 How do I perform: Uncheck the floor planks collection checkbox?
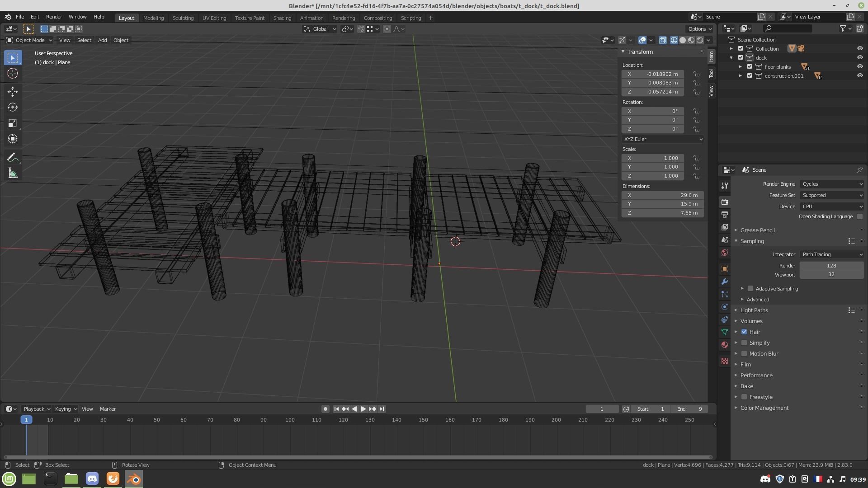[750, 67]
